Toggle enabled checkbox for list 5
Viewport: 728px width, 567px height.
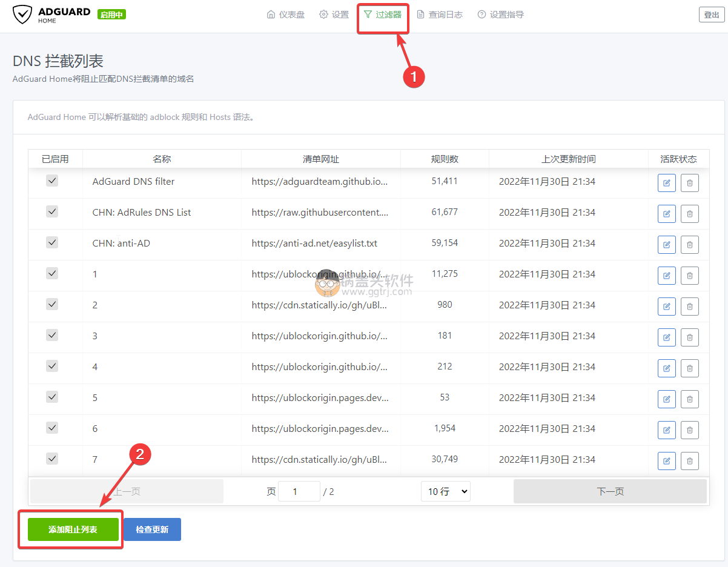[52, 397]
